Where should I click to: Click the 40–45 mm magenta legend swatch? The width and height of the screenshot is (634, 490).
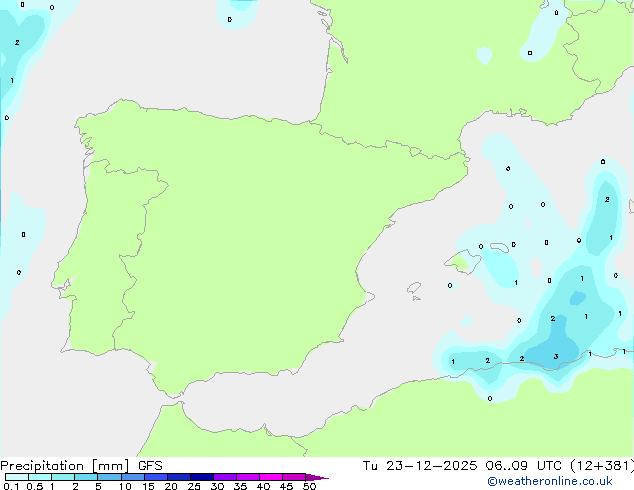(271, 477)
